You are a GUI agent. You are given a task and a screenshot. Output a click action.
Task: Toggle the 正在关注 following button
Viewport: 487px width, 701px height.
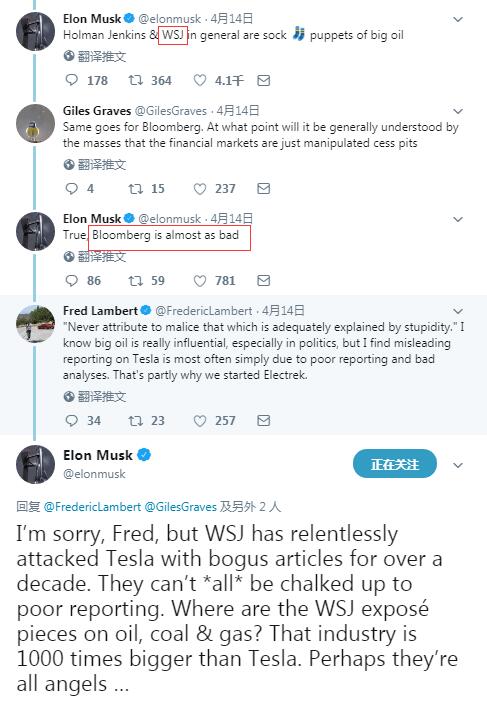point(394,464)
